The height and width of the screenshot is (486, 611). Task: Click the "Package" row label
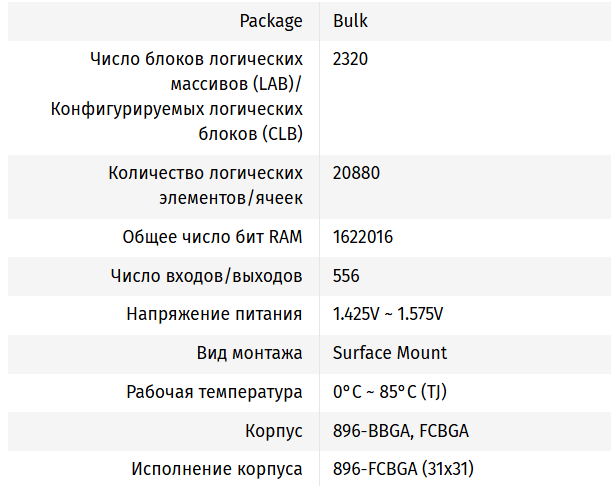pos(270,20)
